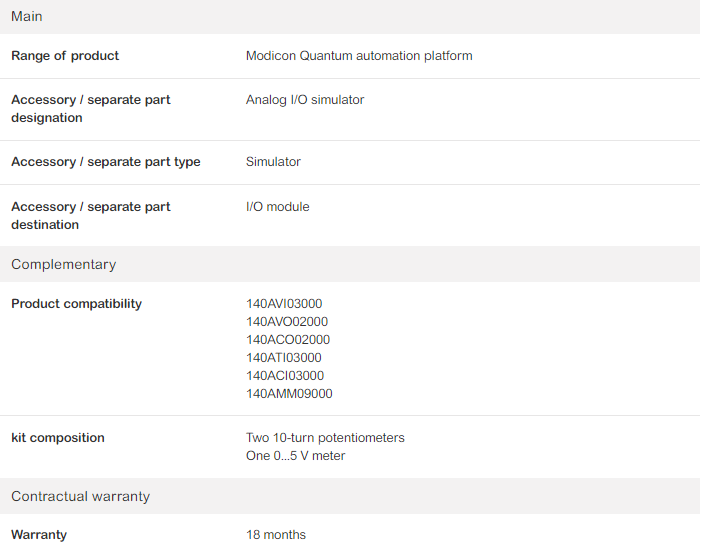711x556 pixels.
Task: Select the 'Warranty' label
Action: coord(39,535)
